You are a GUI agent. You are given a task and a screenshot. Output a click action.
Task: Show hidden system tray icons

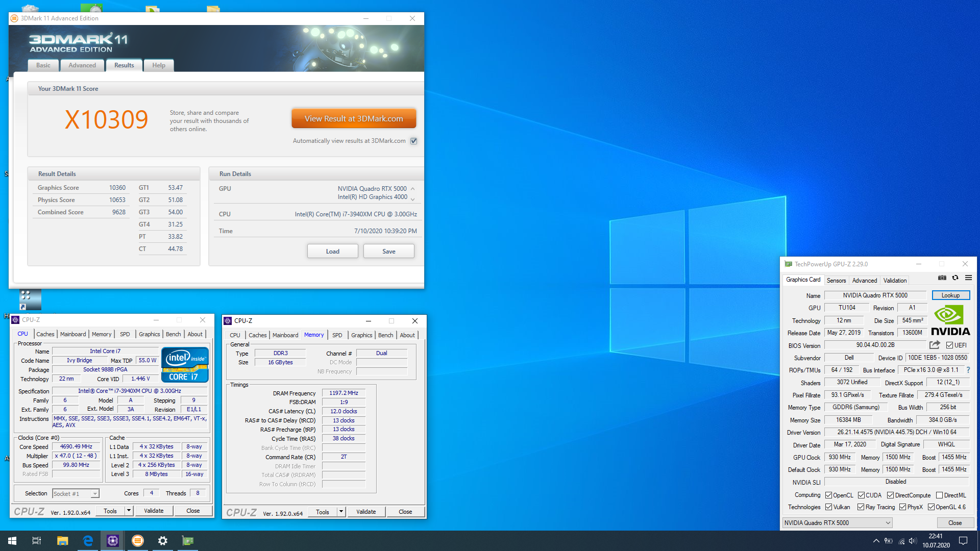click(876, 541)
